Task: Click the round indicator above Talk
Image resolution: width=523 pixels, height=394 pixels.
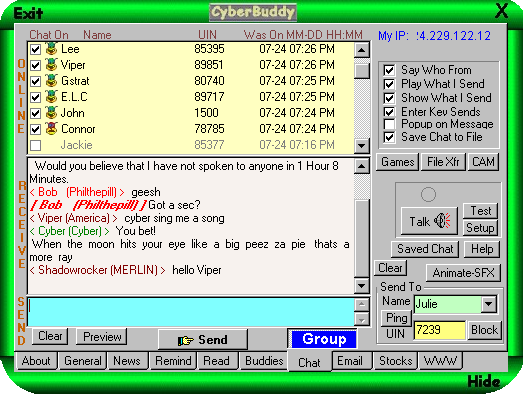Action: pyautogui.click(x=428, y=194)
